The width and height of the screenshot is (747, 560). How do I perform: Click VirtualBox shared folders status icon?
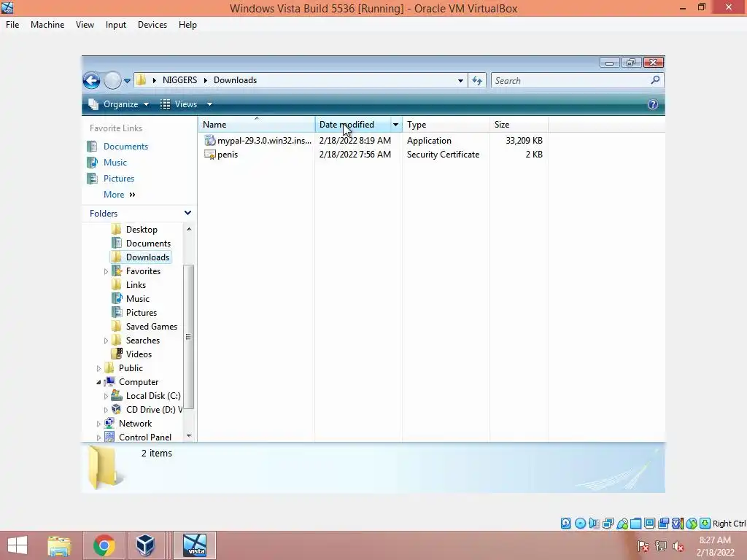(635, 524)
